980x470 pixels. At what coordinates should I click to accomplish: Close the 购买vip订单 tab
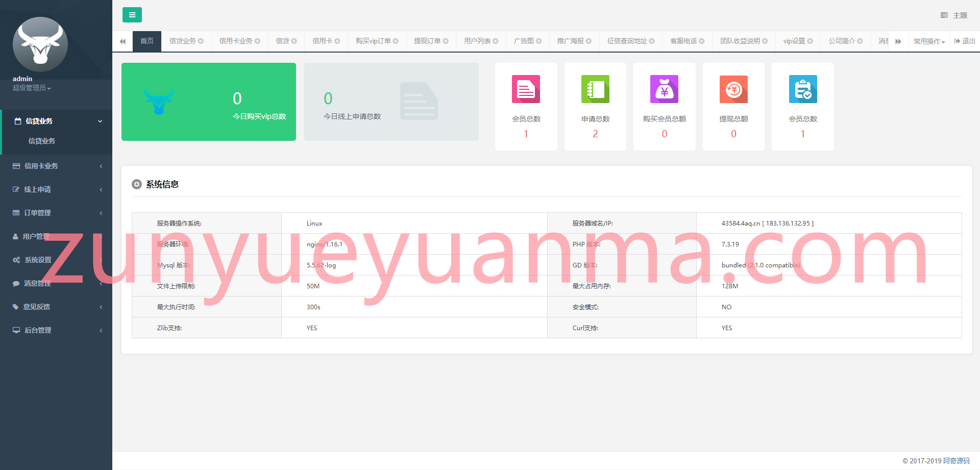(396, 41)
